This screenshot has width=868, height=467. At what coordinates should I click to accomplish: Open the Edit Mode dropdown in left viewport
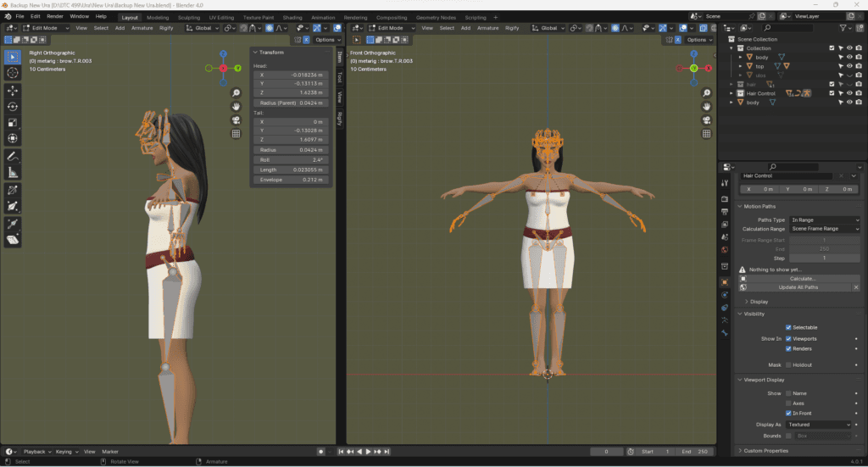click(46, 28)
